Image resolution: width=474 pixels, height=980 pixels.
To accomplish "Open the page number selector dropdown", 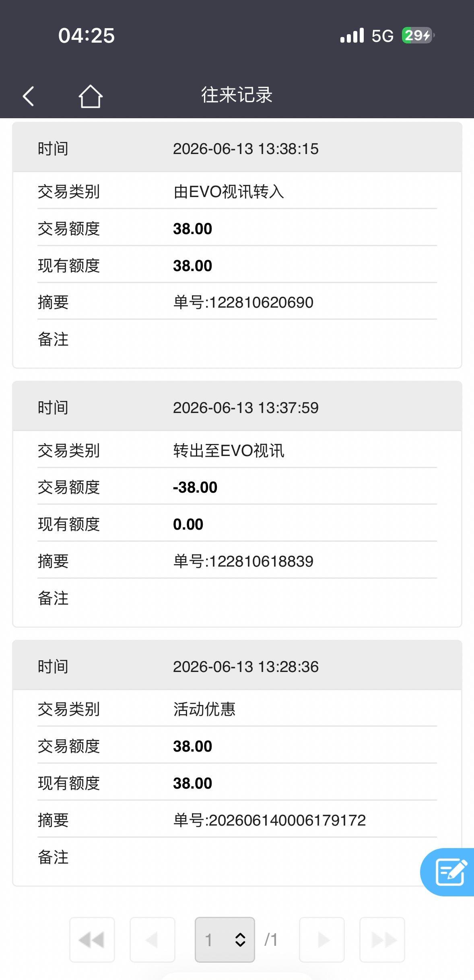I will pyautogui.click(x=225, y=940).
